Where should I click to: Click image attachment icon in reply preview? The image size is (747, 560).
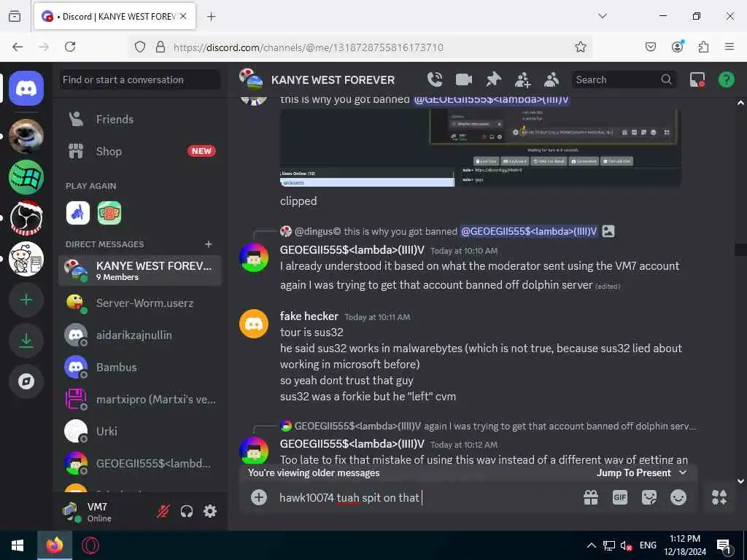[608, 231]
